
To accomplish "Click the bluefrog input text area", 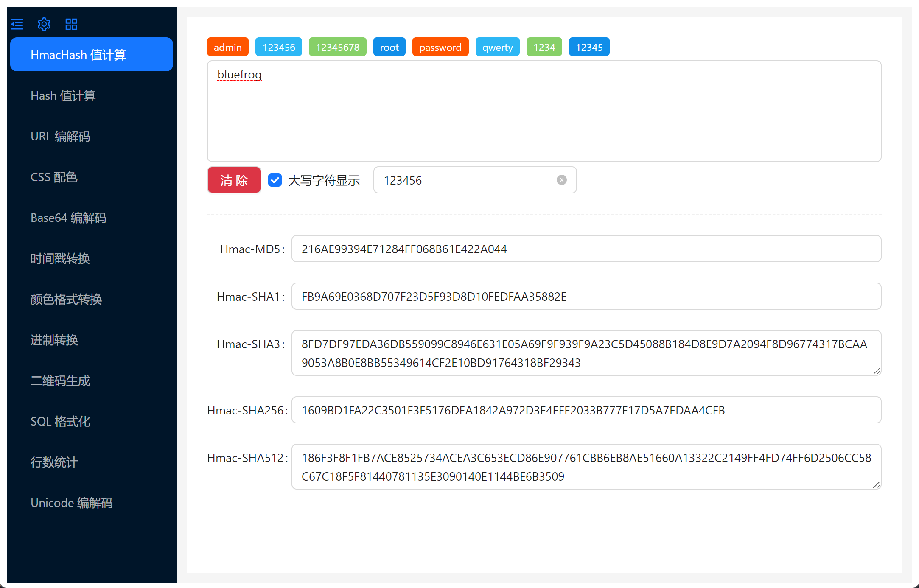I will click(x=544, y=111).
